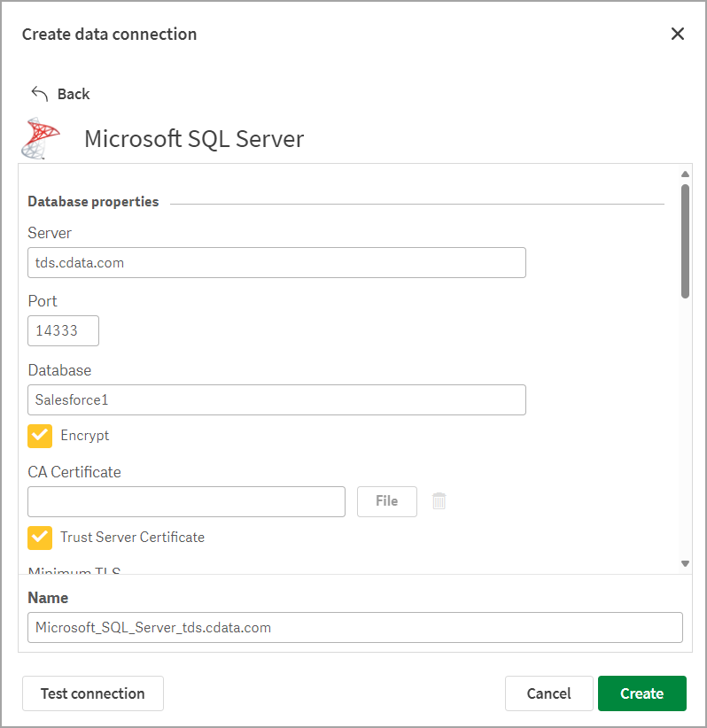Click the scrollbar down arrow

click(685, 562)
